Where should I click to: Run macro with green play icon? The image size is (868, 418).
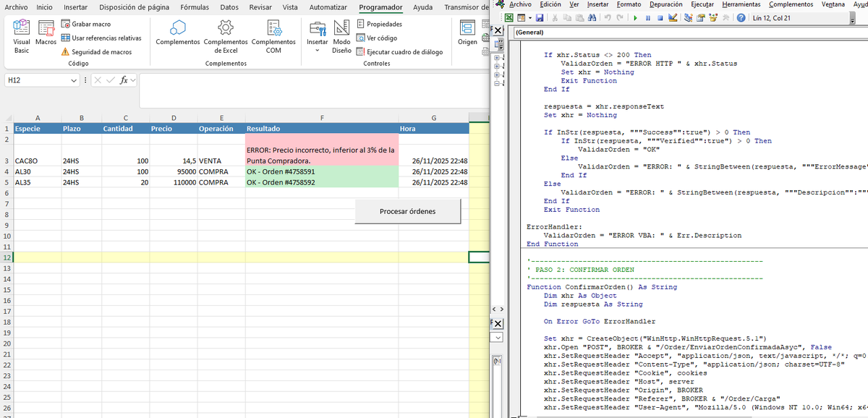pos(636,17)
